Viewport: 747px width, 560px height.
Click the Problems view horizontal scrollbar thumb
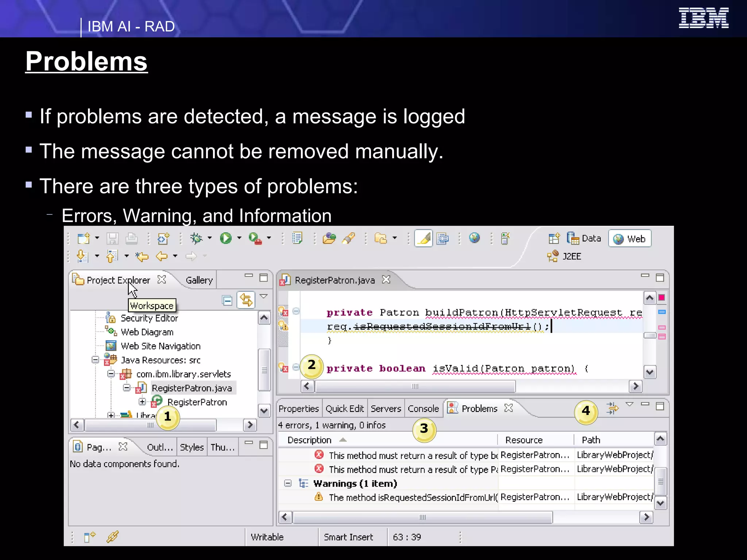click(422, 517)
